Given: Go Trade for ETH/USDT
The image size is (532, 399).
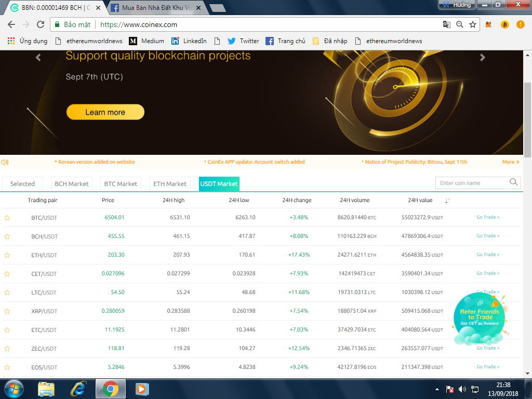Looking at the screenshot, I should pos(488,255).
